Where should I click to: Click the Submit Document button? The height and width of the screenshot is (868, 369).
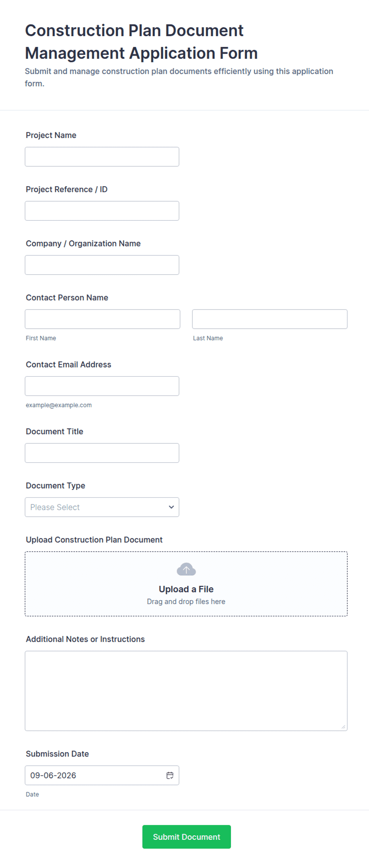pyautogui.click(x=186, y=837)
